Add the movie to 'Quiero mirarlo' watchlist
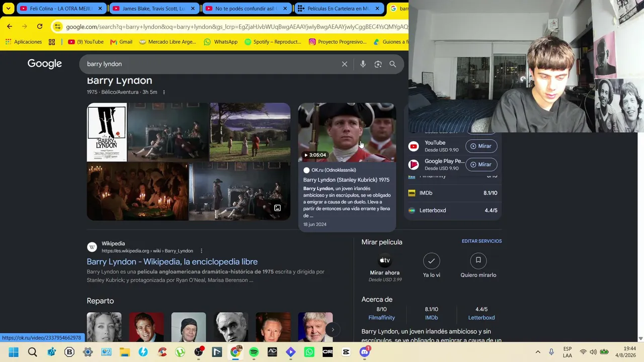Viewport: 644px width, 362px height. click(x=478, y=266)
